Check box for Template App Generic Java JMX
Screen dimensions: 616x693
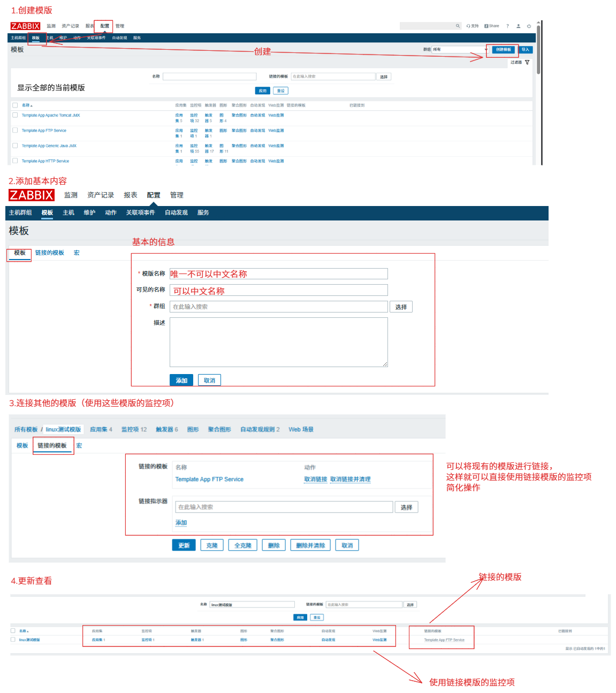[15, 145]
